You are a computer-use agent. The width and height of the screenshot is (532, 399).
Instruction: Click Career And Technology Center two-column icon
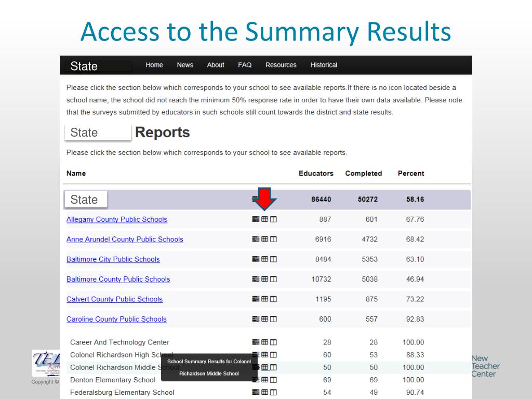tap(273, 342)
